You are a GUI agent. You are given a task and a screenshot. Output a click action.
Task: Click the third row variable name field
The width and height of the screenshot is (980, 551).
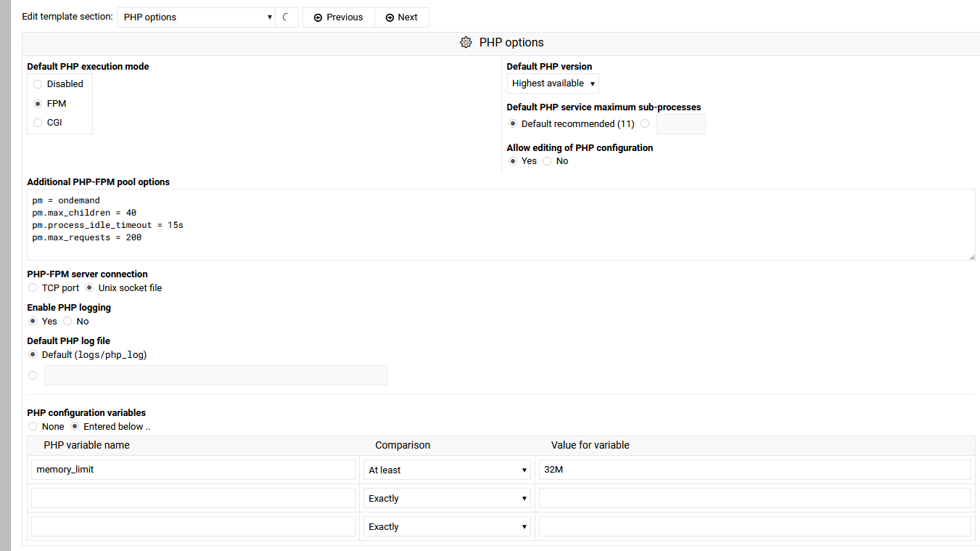[x=194, y=526]
